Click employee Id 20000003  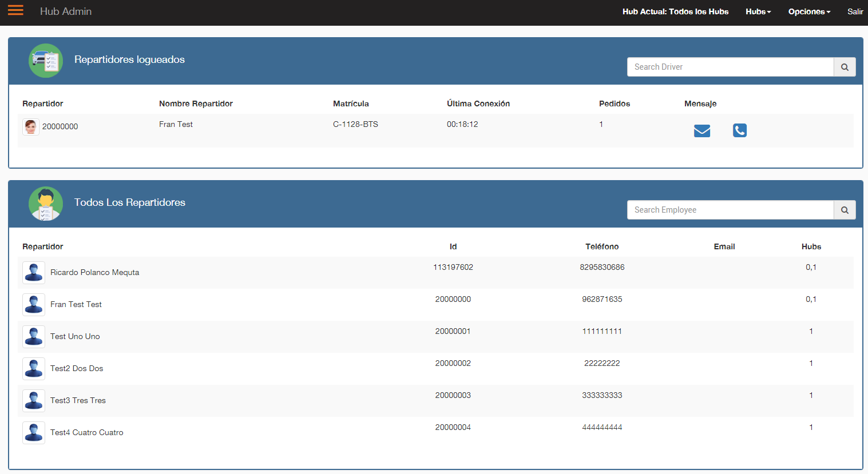(453, 395)
